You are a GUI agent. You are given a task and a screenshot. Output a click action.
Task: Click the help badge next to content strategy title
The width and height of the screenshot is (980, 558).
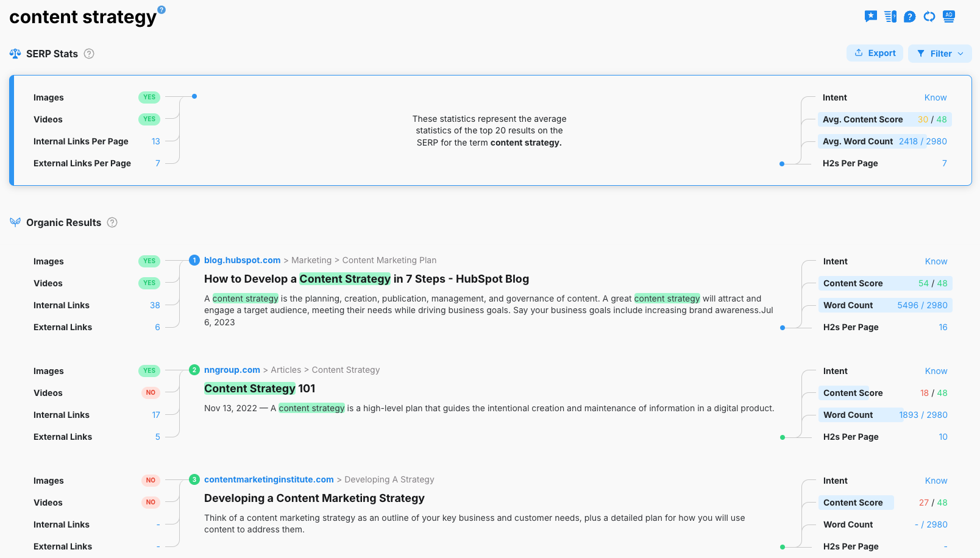pos(162,10)
